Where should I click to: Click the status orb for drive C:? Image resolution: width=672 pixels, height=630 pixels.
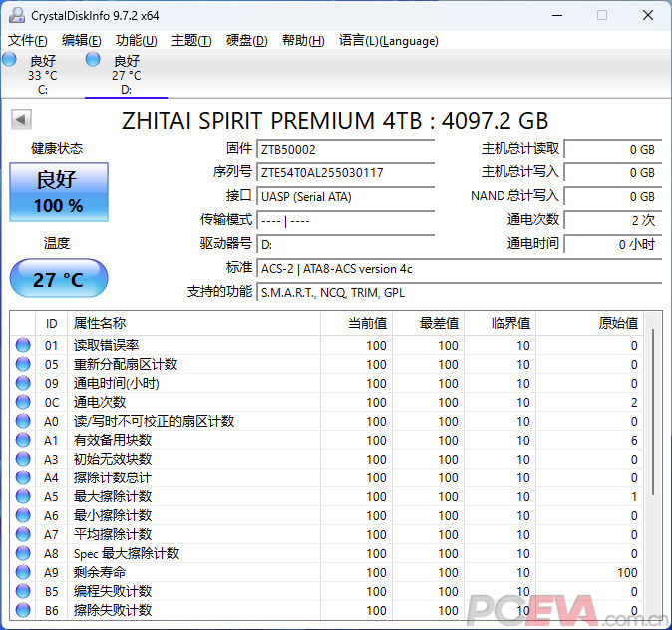click(9, 60)
